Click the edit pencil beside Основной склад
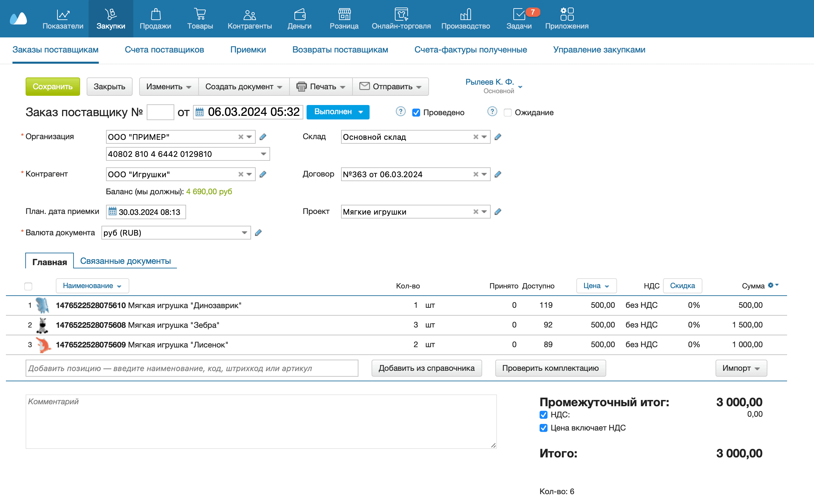Screen dimensions: 814x504 (x=498, y=137)
